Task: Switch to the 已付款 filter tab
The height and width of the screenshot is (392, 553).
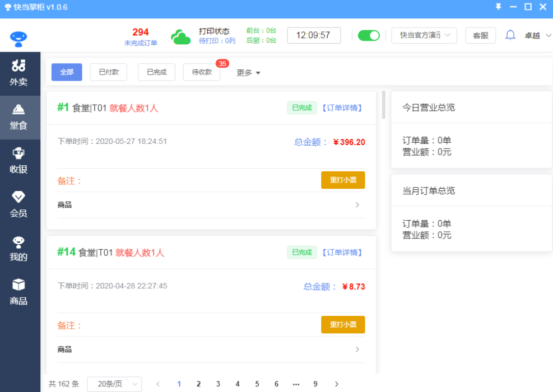Action: [x=108, y=72]
